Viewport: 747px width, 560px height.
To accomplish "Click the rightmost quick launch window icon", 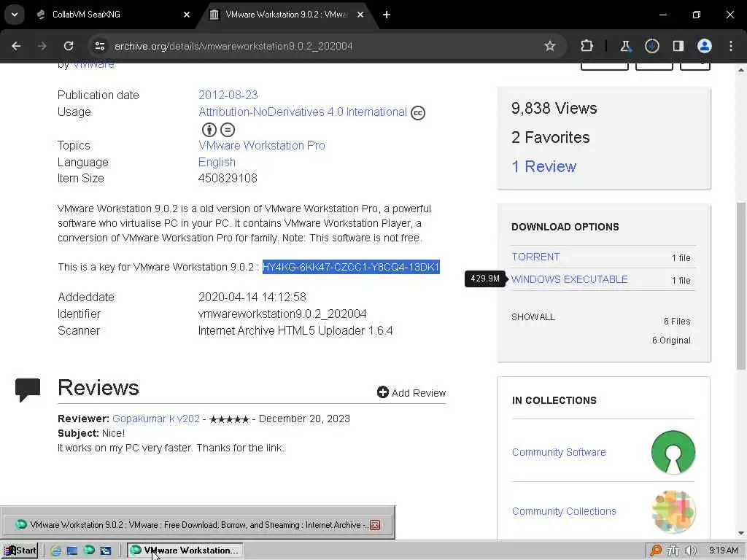I will pos(105,551).
